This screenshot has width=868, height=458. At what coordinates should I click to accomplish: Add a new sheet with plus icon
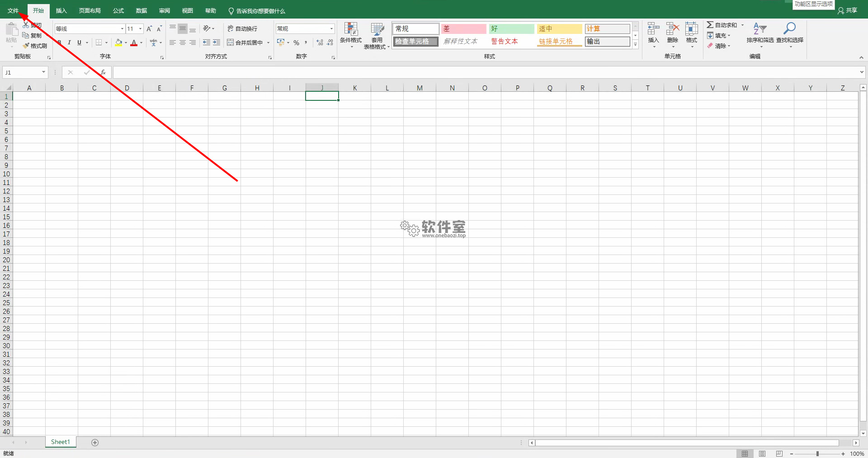95,442
